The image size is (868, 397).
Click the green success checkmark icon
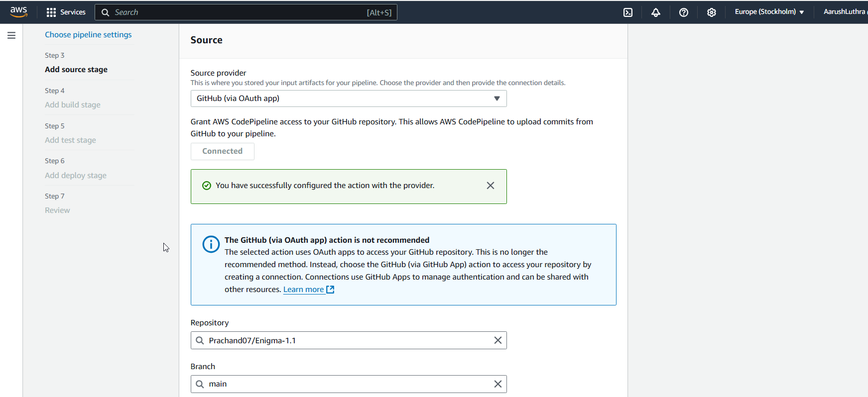[207, 186]
